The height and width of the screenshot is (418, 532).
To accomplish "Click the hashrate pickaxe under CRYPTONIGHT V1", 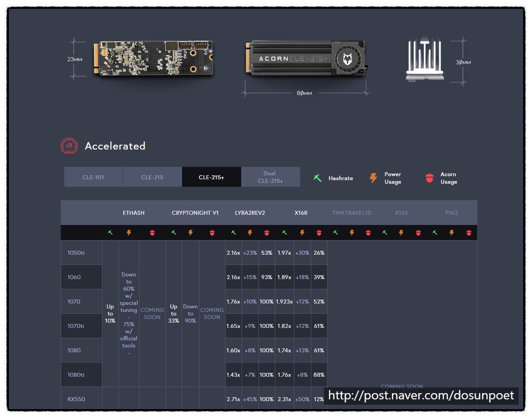I will tap(174, 233).
